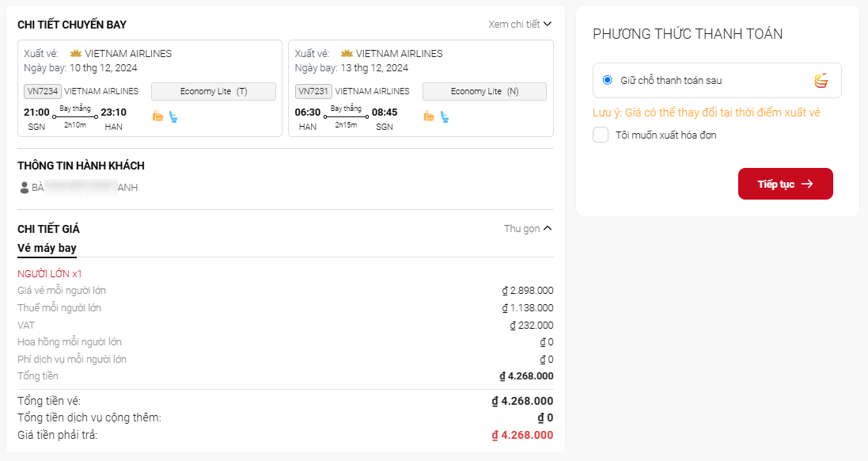The image size is (868, 461).
Task: Click the passenger person icon
Action: pos(25,188)
